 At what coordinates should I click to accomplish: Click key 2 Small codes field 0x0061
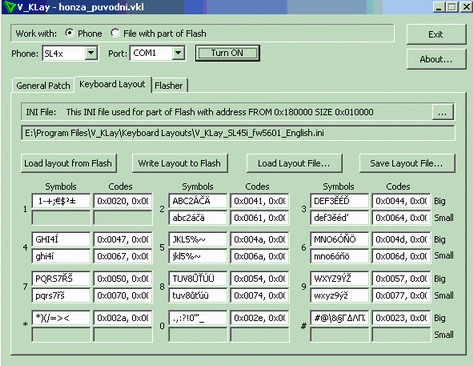259,218
